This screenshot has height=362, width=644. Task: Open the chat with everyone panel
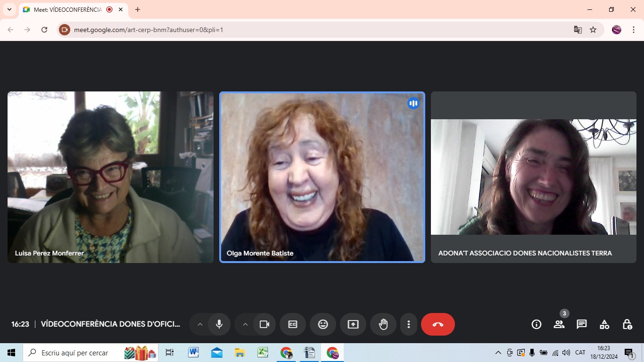pyautogui.click(x=582, y=324)
